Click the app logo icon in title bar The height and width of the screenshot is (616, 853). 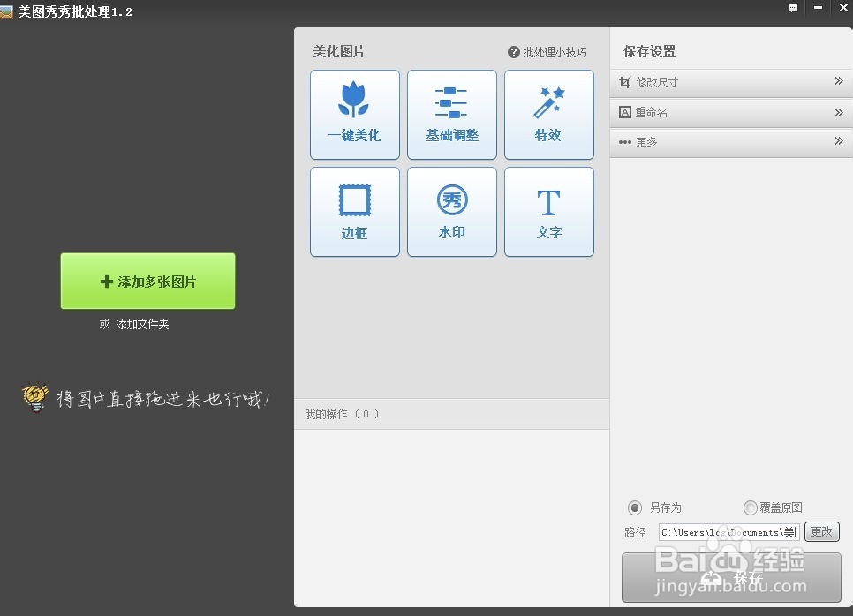point(6,11)
